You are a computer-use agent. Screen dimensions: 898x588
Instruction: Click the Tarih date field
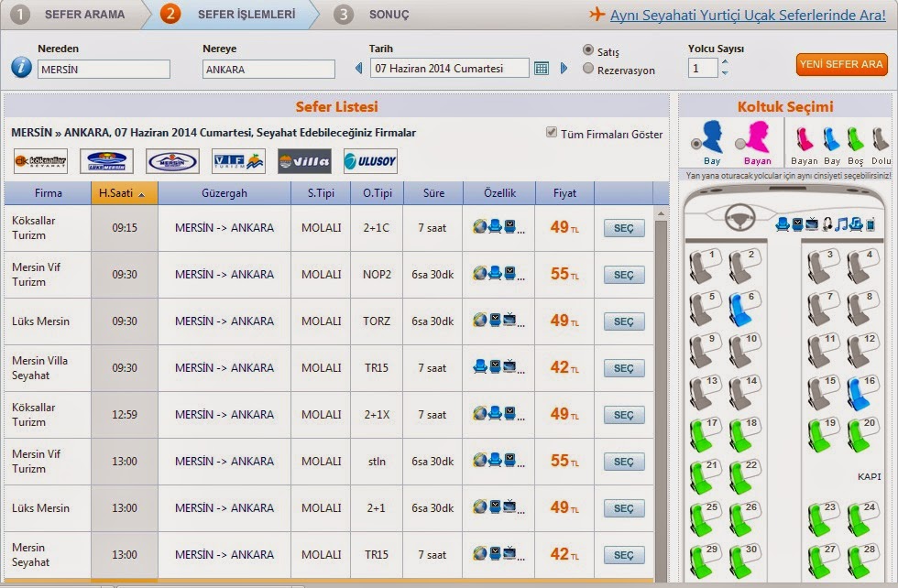point(450,68)
